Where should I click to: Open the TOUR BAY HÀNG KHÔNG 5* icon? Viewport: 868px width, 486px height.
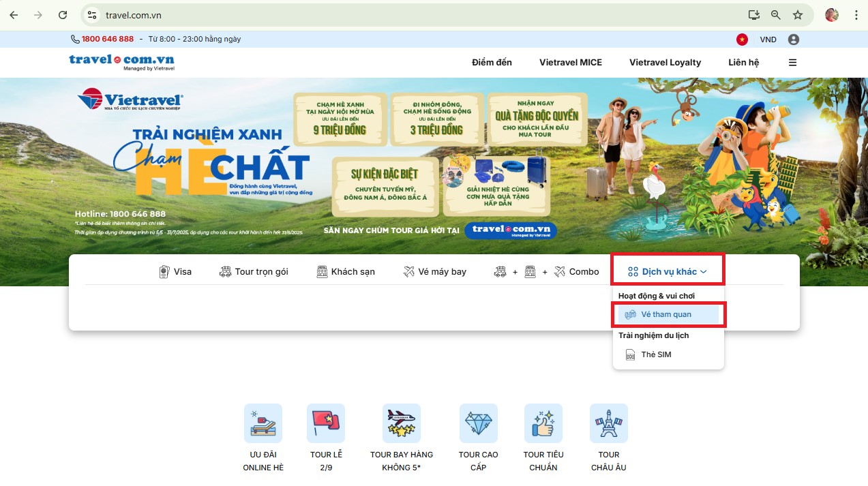pyautogui.click(x=402, y=423)
